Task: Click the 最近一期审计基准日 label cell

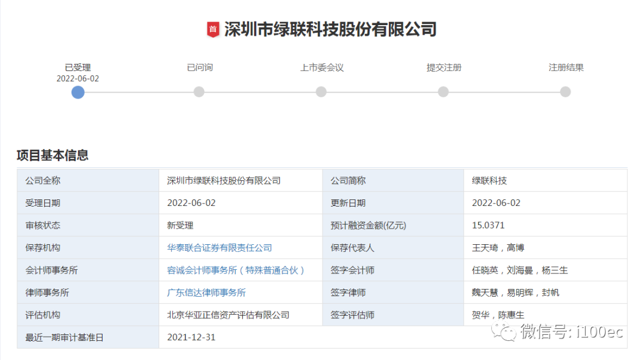Action: (x=88, y=337)
